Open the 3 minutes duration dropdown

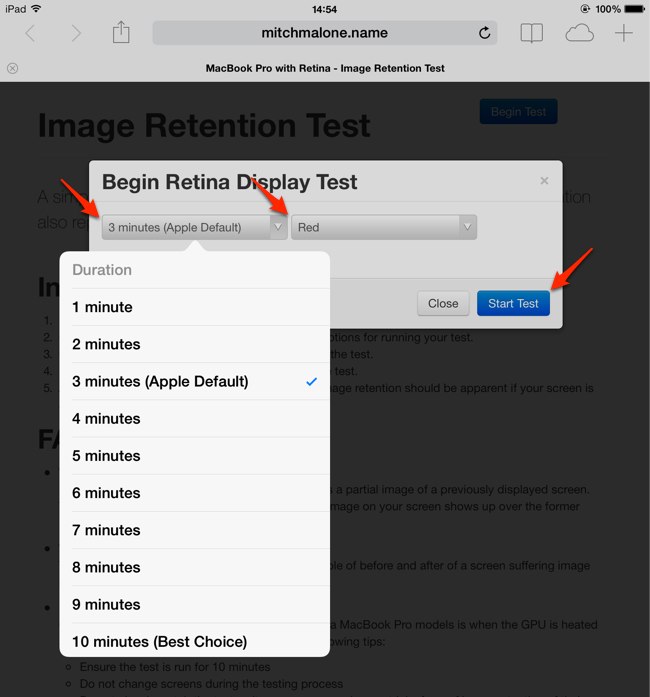pos(194,227)
